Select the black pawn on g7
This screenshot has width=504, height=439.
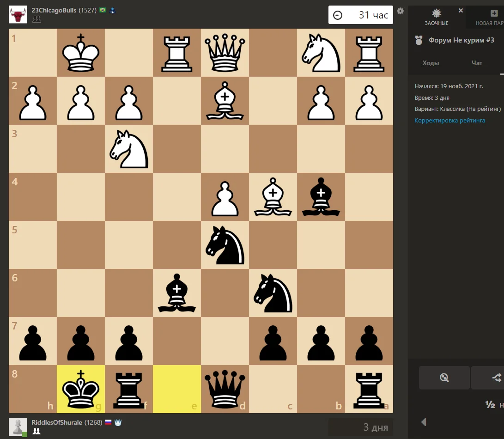81,341
